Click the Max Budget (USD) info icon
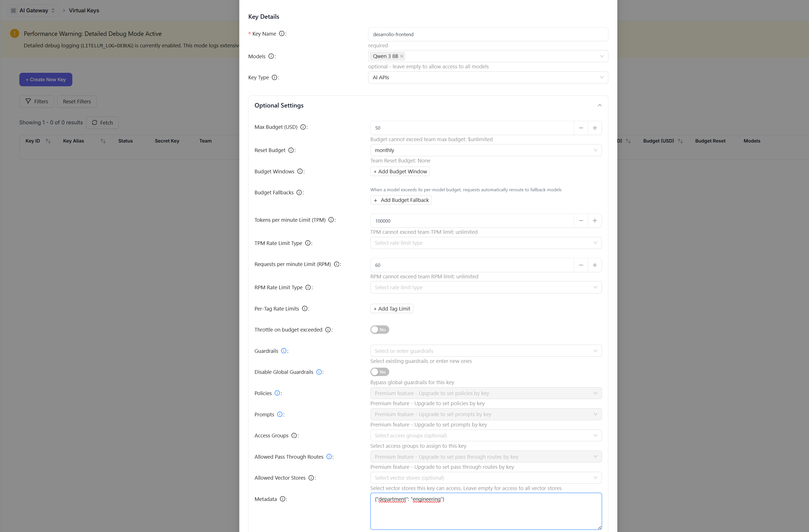Viewport: 809px width, 532px height. (303, 127)
